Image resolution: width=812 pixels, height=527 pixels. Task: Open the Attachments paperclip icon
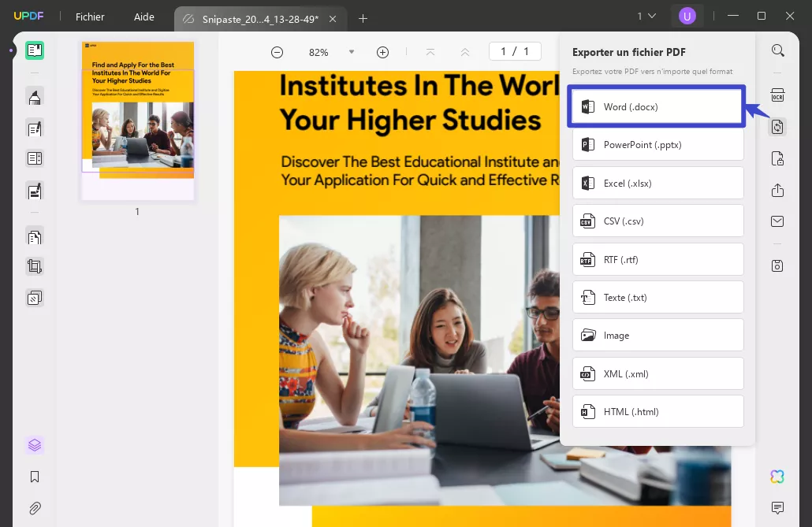(35, 508)
